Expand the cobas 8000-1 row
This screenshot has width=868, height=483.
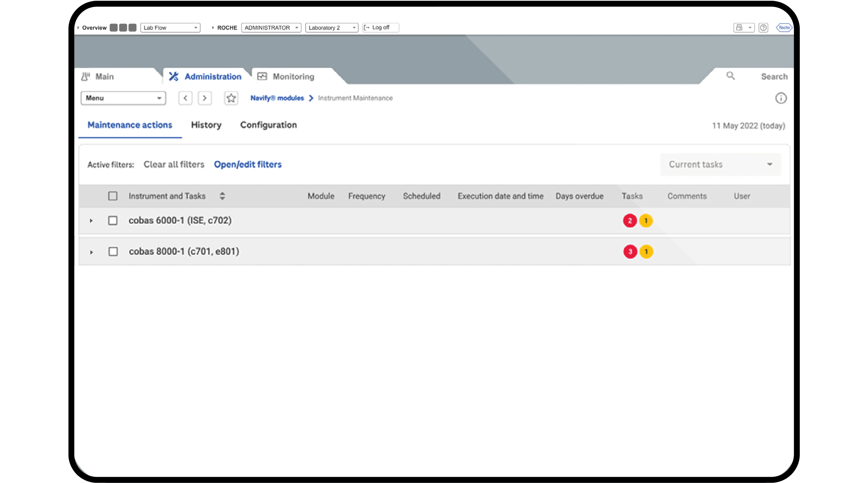(91, 252)
